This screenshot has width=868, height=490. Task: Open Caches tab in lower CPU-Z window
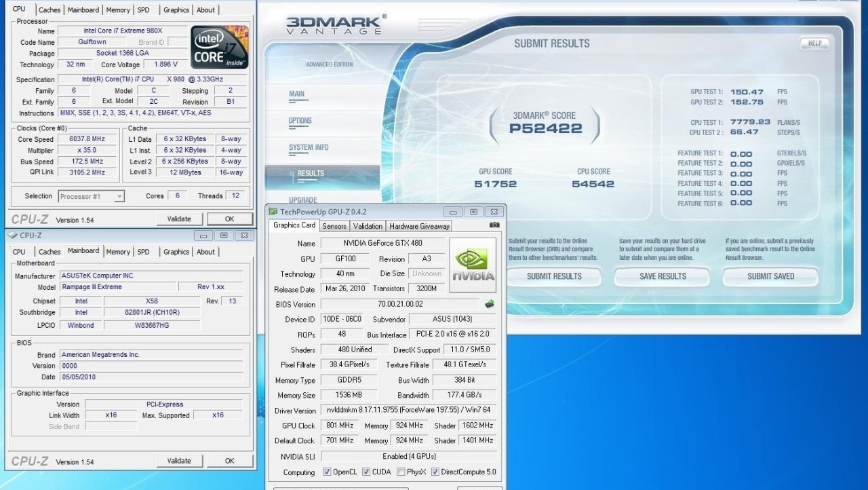coord(50,252)
